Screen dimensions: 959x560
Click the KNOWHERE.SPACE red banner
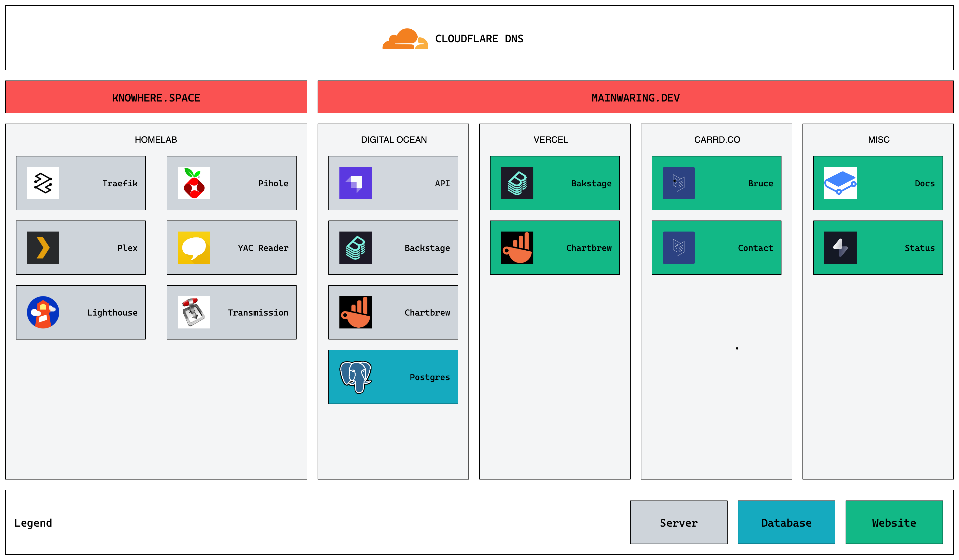click(156, 97)
